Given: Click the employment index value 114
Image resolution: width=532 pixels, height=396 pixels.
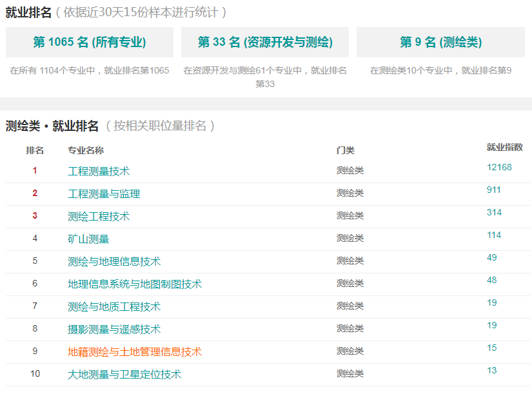Looking at the screenshot, I should click(x=494, y=235).
